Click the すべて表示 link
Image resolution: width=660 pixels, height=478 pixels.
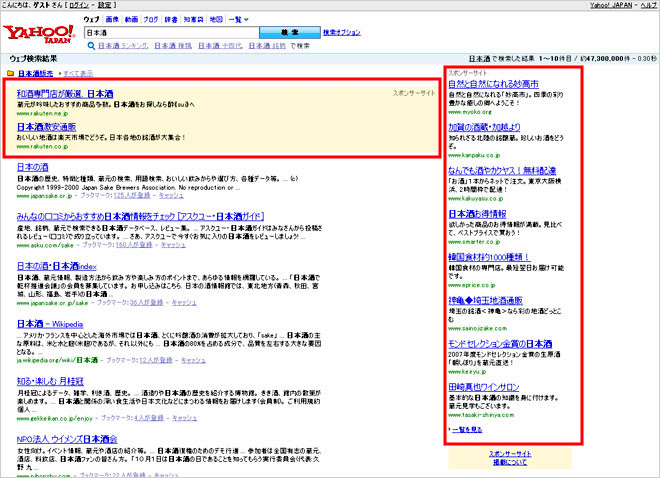coord(78,74)
